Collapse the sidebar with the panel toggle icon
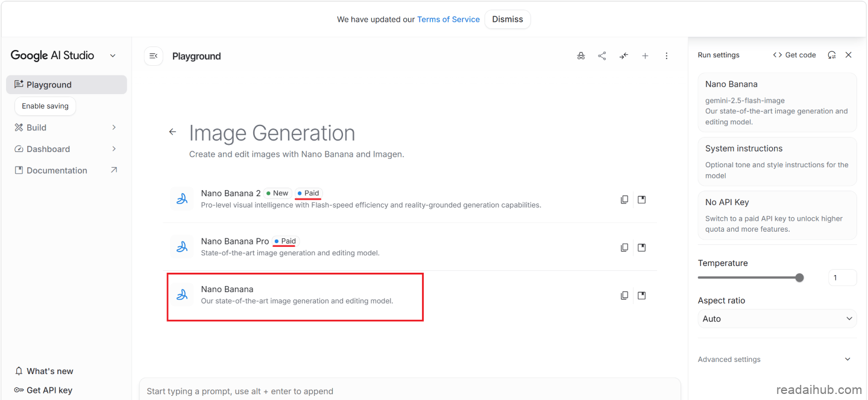This screenshot has width=868, height=400. [x=153, y=56]
